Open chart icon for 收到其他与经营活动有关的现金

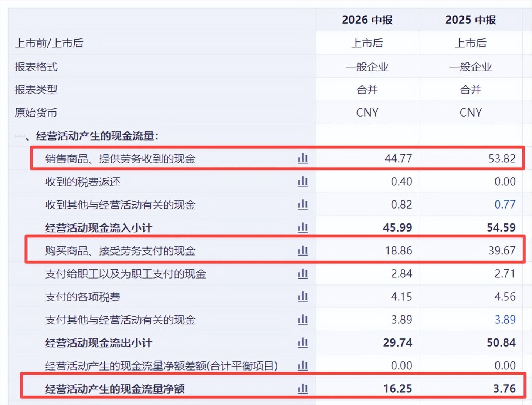pos(303,204)
